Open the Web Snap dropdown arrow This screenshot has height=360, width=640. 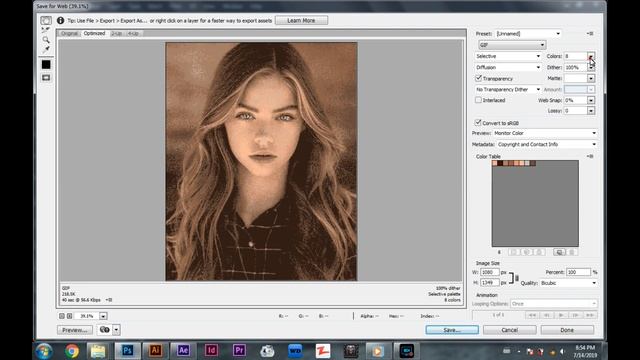pyautogui.click(x=591, y=100)
